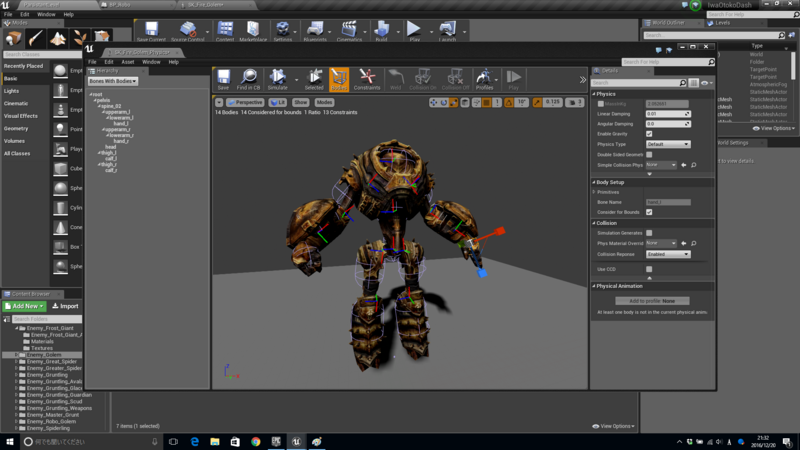Open Settings in main toolbar
Image resolution: width=800 pixels, height=450 pixels.
point(282,32)
